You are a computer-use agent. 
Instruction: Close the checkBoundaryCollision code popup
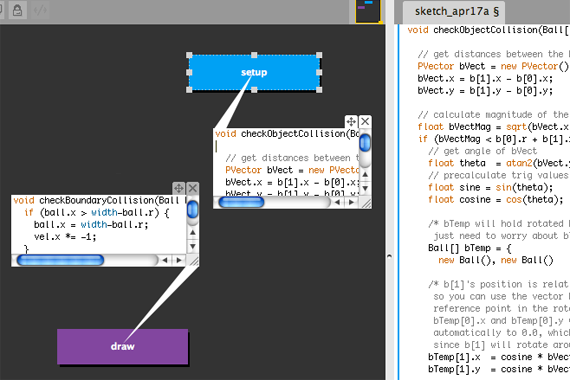193,188
